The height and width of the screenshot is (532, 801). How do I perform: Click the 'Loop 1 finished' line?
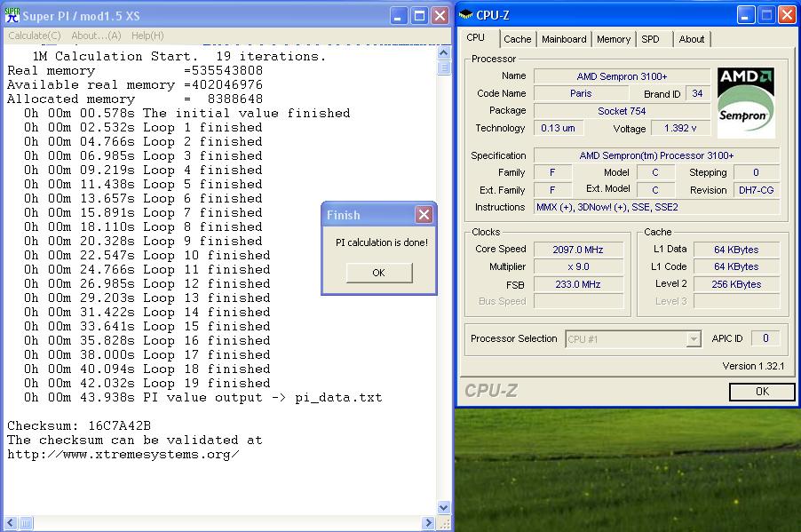[143, 127]
